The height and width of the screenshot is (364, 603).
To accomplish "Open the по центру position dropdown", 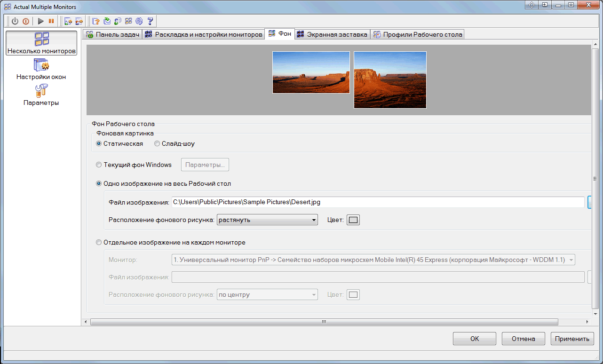I will 267,295.
